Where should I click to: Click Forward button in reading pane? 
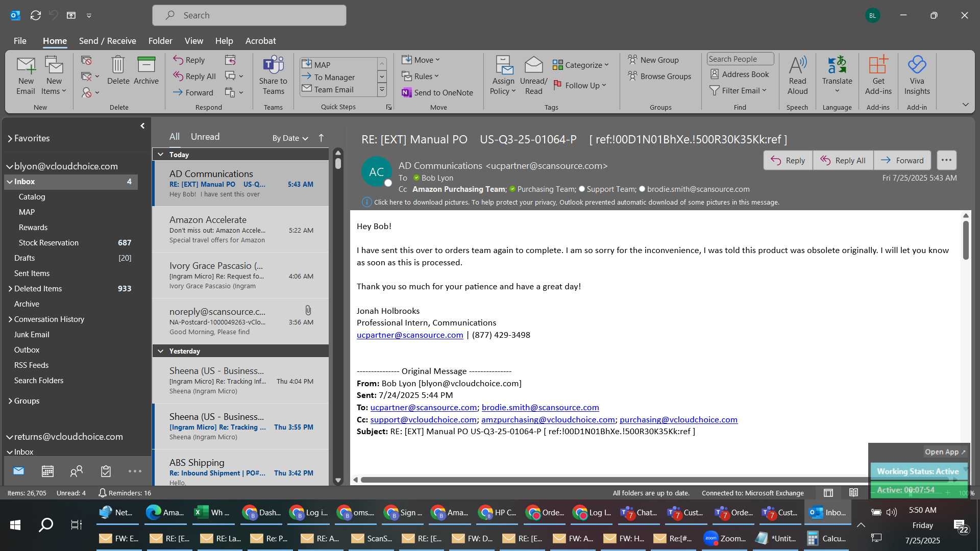point(902,160)
